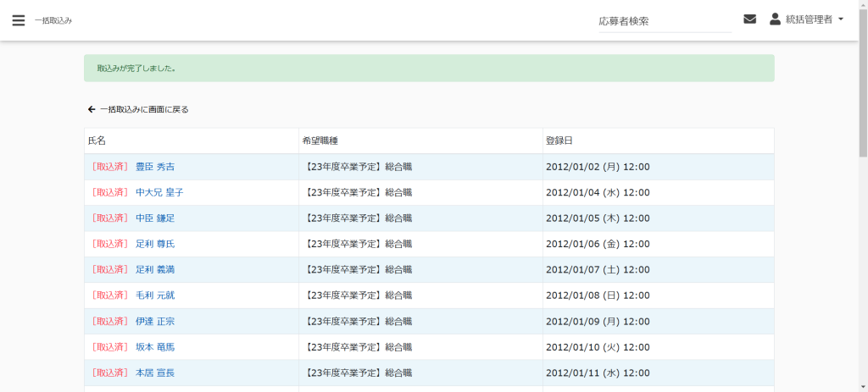This screenshot has width=868, height=392.
Task: Click the 氏名 column header
Action: [x=97, y=141]
